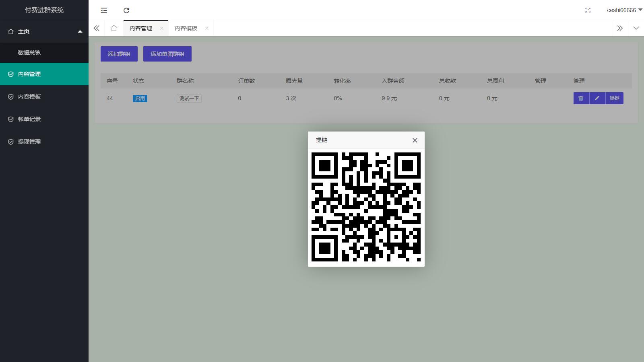Close the 内容模板 tab
This screenshot has height=362, width=644.
[207, 28]
